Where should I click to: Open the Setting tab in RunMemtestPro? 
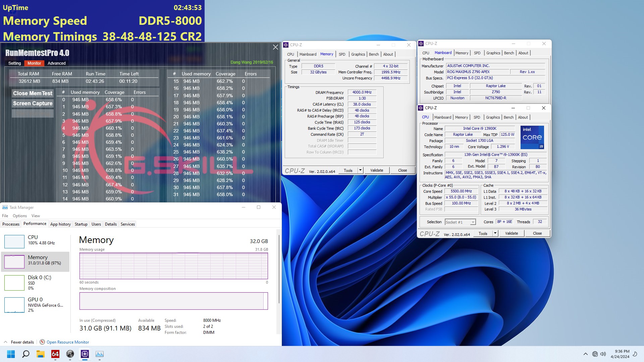tap(15, 63)
